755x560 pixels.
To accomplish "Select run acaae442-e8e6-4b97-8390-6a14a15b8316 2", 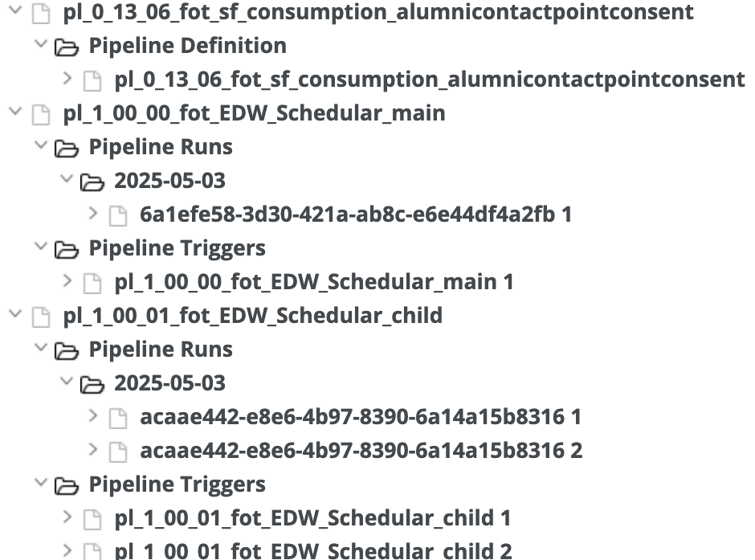I will [361, 451].
